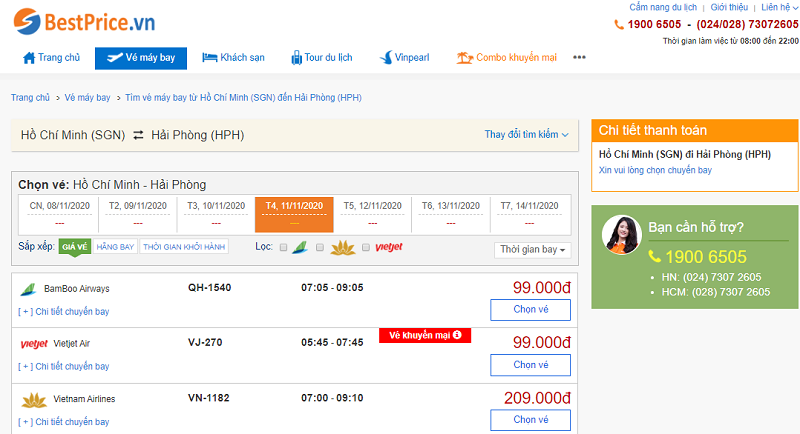Expand Thay đổi tìm kiếm search options
The width and height of the screenshot is (800, 434).
(527, 135)
